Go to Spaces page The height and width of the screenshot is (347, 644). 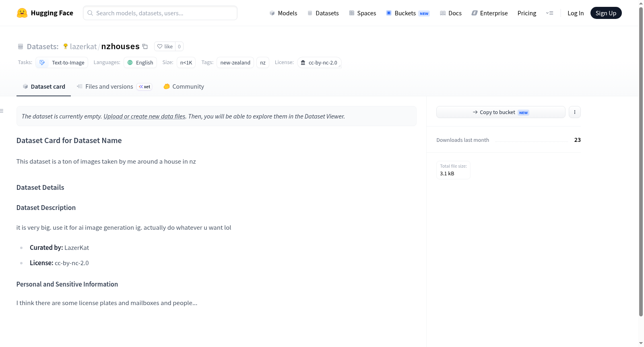[363, 13]
